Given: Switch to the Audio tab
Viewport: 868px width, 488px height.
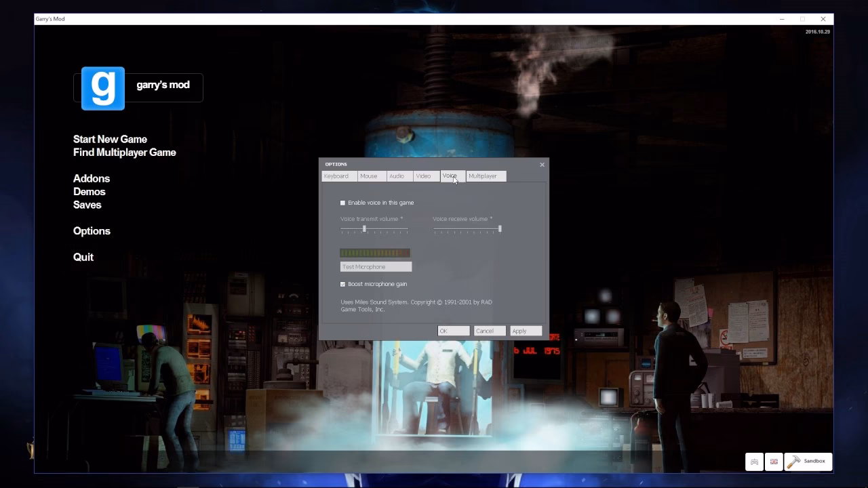Looking at the screenshot, I should point(399,176).
